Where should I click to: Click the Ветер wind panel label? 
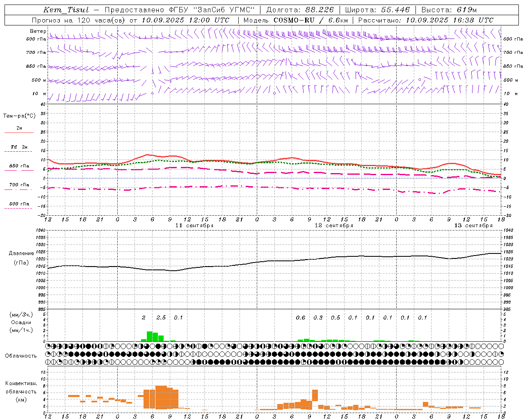tap(38, 31)
